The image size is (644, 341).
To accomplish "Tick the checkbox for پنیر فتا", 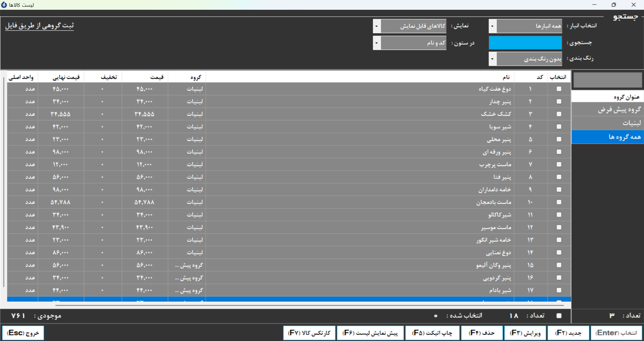I will (559, 177).
